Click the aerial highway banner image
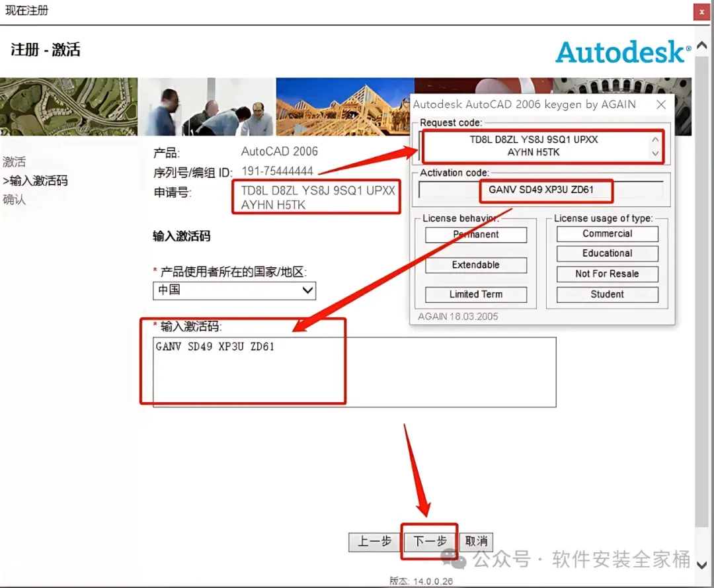The image size is (714, 588). [69, 106]
